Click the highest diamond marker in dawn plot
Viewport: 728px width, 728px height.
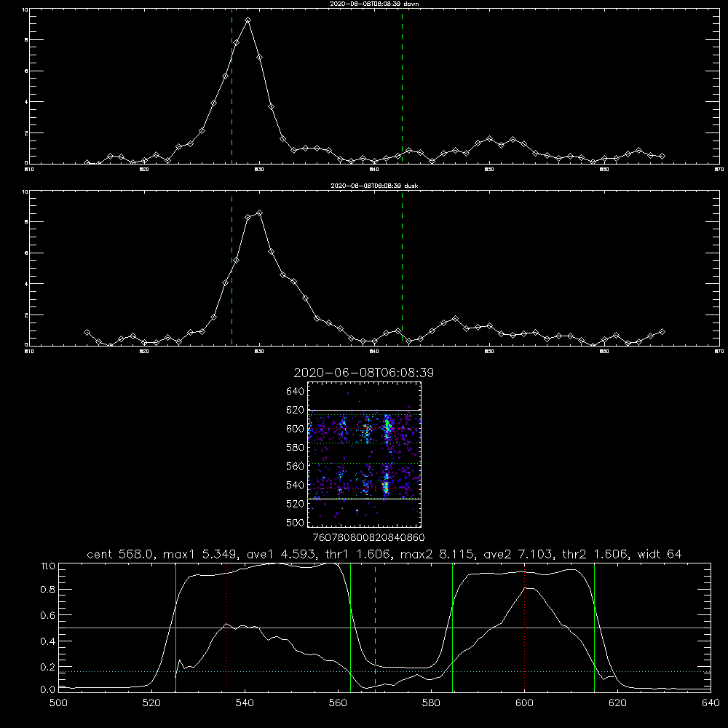coord(248,20)
